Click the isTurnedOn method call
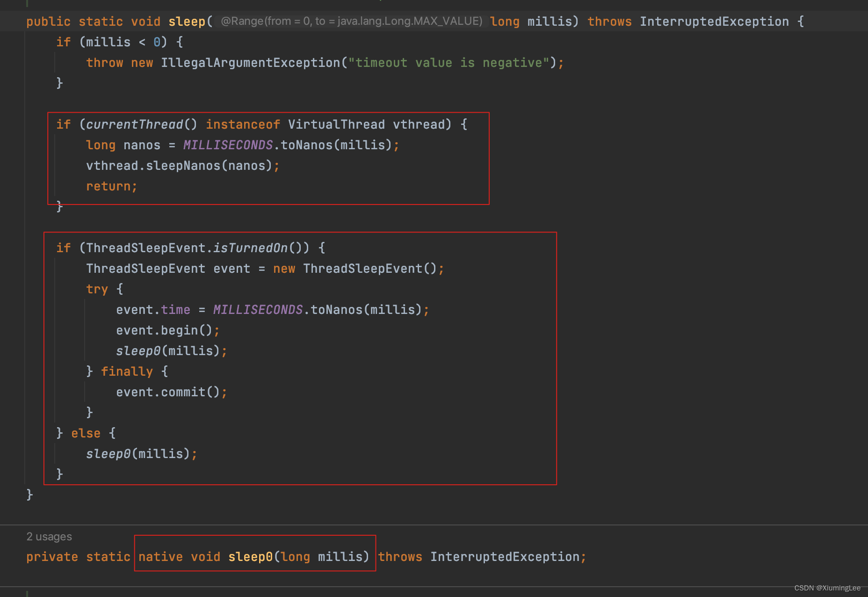This screenshot has width=868, height=597. tap(251, 248)
